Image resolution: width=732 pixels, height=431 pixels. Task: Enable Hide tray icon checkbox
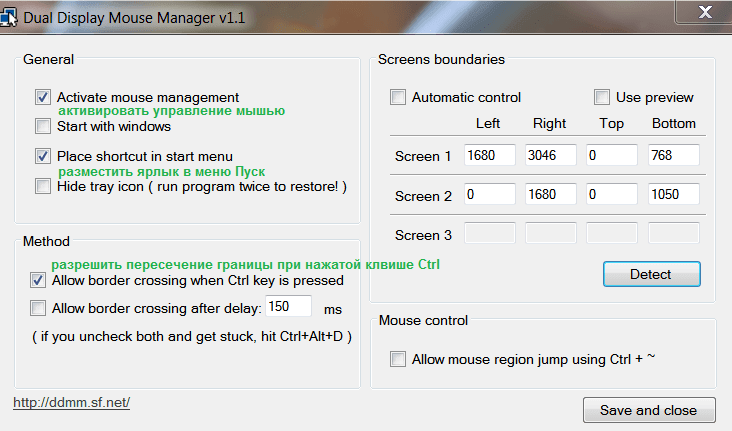pyautogui.click(x=42, y=186)
